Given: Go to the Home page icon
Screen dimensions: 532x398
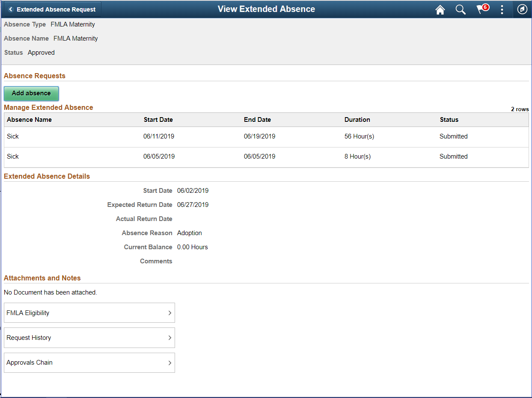Looking at the screenshot, I should click(440, 9).
